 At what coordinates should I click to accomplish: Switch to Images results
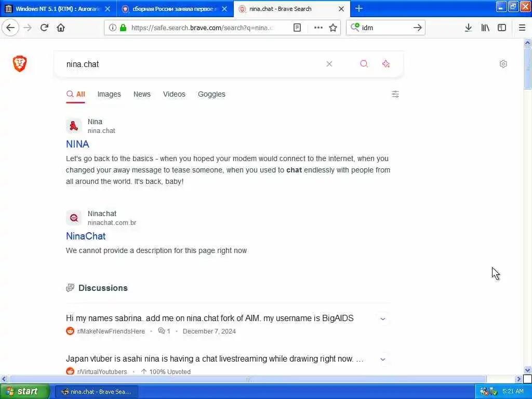coord(109,95)
